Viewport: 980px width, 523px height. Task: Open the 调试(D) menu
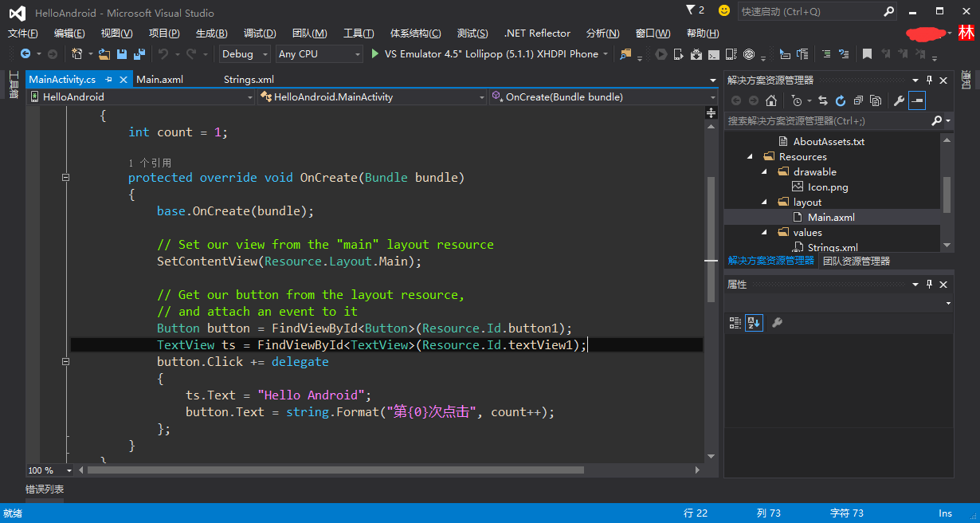(260, 33)
